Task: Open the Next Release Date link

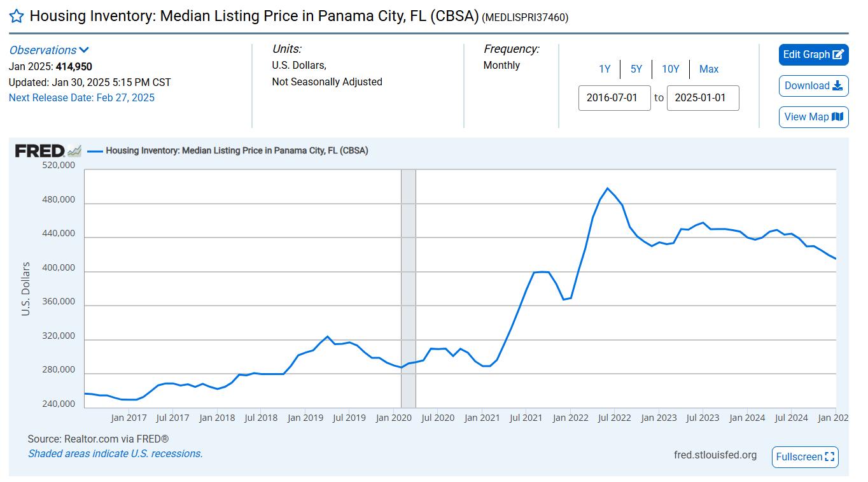Action: (81, 97)
